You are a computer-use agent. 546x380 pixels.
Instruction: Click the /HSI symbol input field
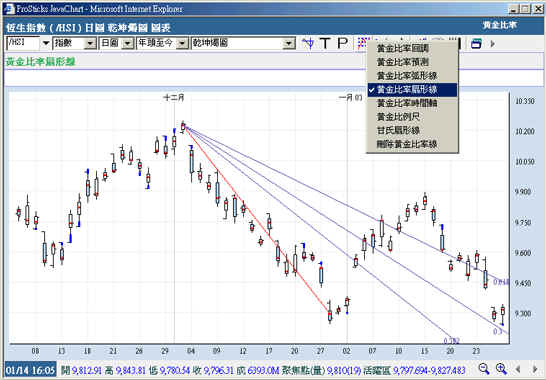coord(23,43)
